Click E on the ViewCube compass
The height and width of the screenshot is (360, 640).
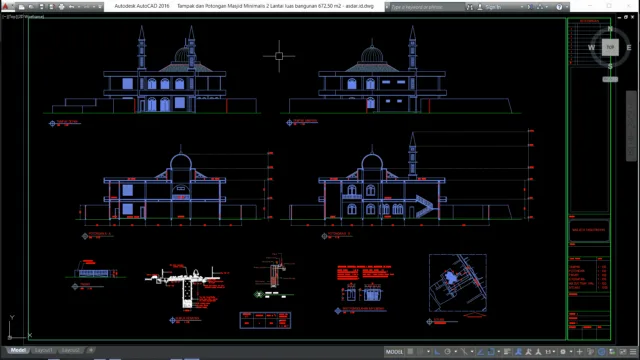629,48
